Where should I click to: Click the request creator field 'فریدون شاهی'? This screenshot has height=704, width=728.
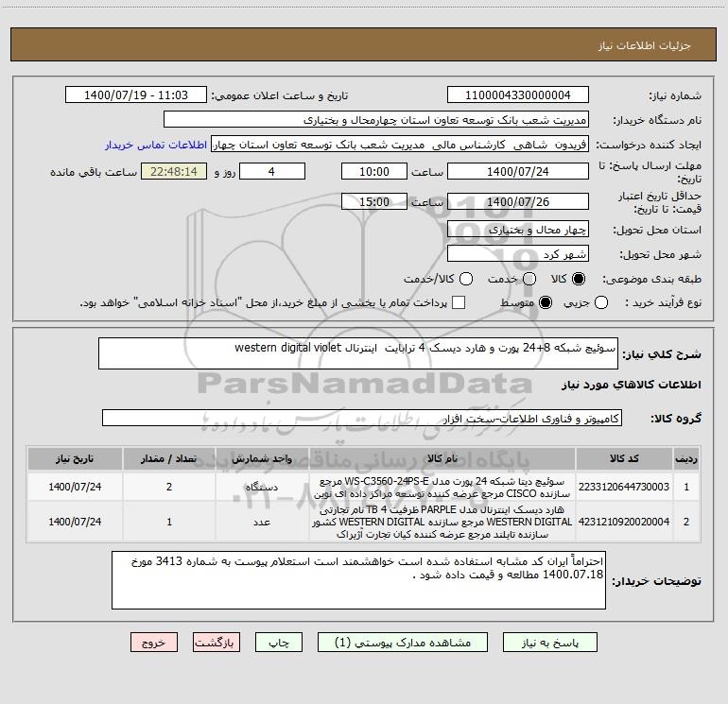pyautogui.click(x=400, y=145)
